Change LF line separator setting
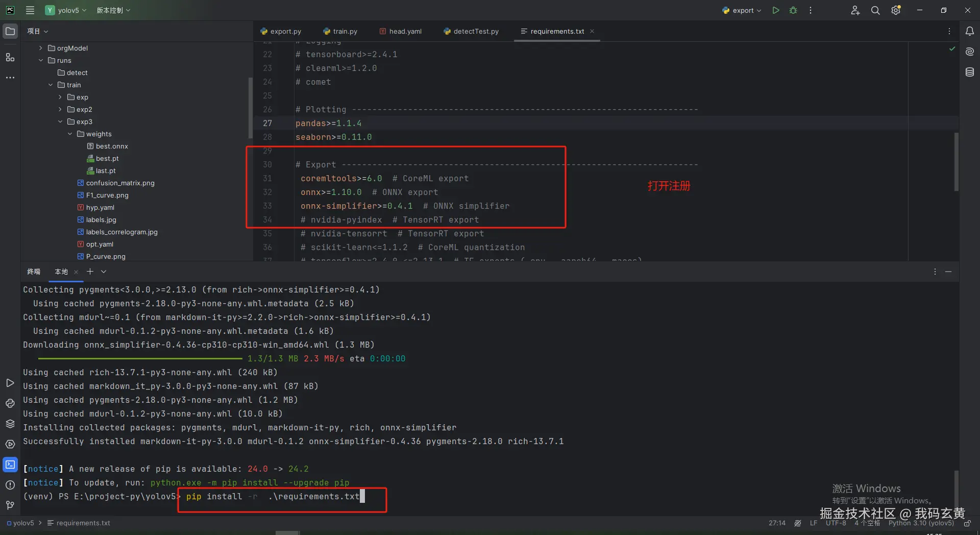The width and height of the screenshot is (980, 535). pos(814,523)
